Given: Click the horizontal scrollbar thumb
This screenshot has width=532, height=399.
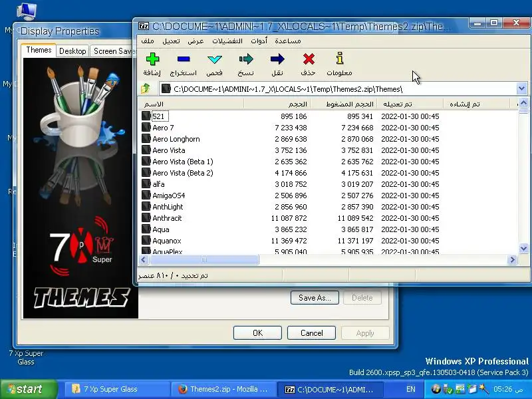Looking at the screenshot, I should tap(204, 260).
